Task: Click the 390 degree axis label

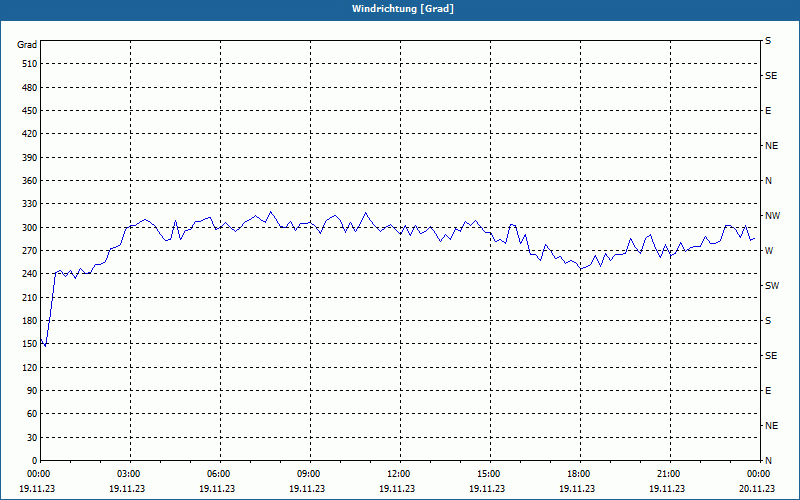Action: (30, 158)
